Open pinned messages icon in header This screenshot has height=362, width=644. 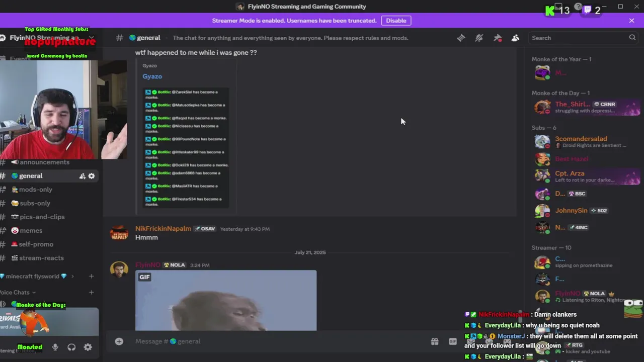(497, 38)
